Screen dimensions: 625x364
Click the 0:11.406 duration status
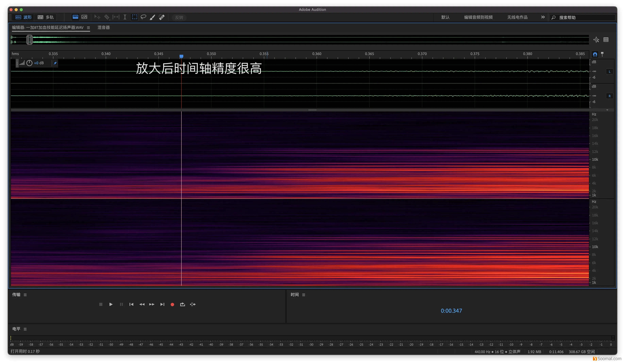(556, 352)
